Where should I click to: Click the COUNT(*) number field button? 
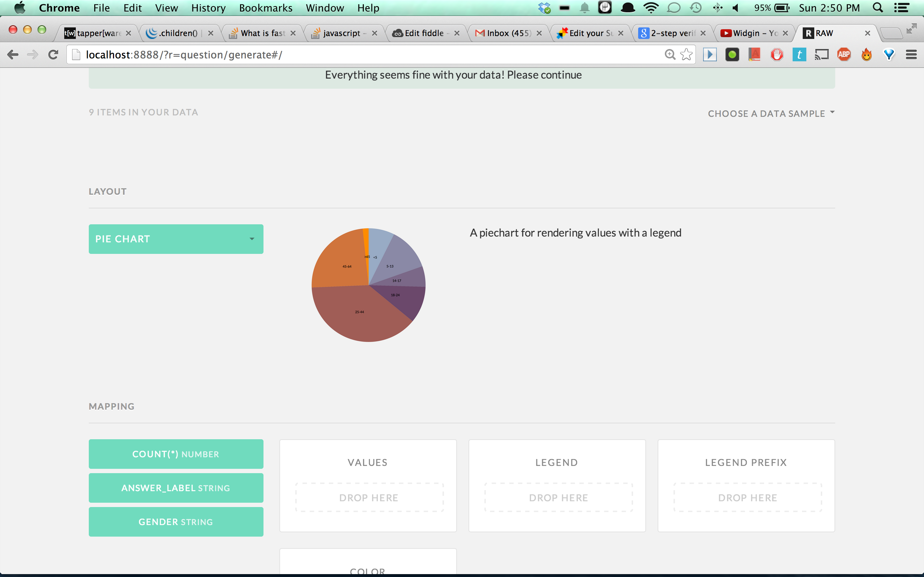(x=176, y=454)
